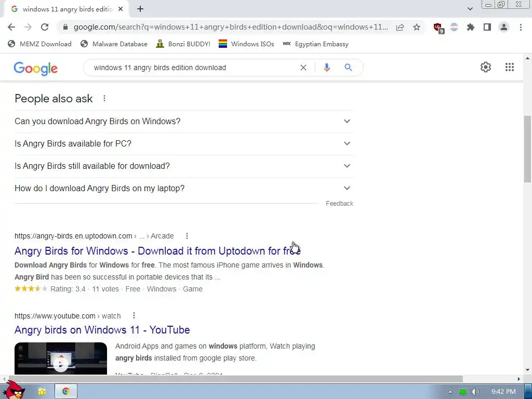The width and height of the screenshot is (532, 399).
Task: Click the striped round extension icon
Action: coord(454,27)
